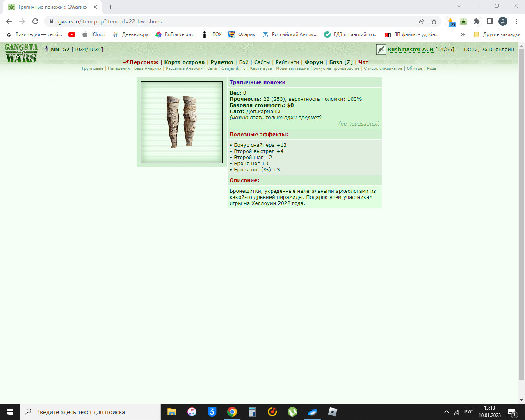Open the NN_52 profile link
Screen dimensions: 525x420
tap(60, 49)
